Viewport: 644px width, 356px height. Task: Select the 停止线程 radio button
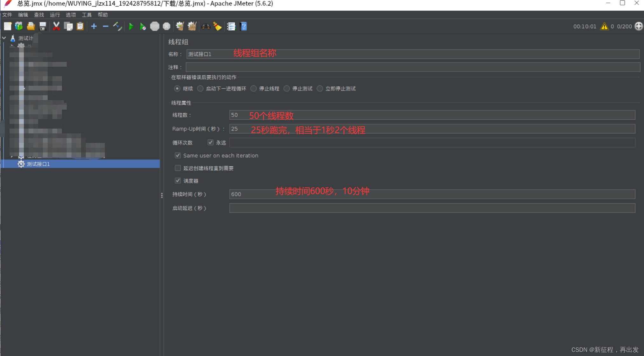[254, 89]
